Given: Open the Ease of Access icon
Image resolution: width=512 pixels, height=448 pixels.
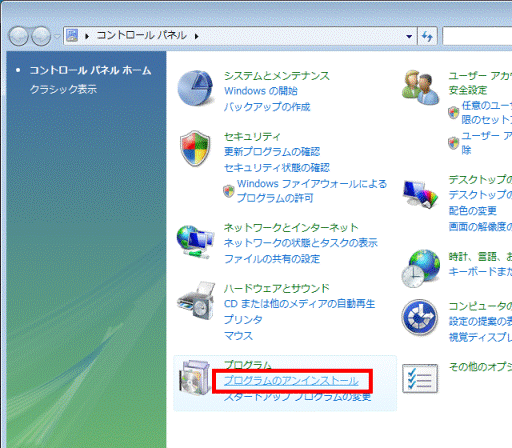Looking at the screenshot, I should click(x=420, y=317).
